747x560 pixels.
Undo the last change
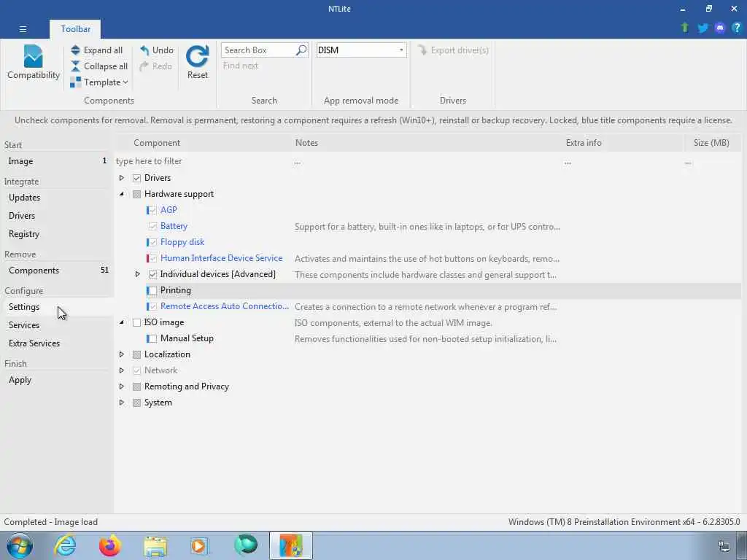(157, 50)
